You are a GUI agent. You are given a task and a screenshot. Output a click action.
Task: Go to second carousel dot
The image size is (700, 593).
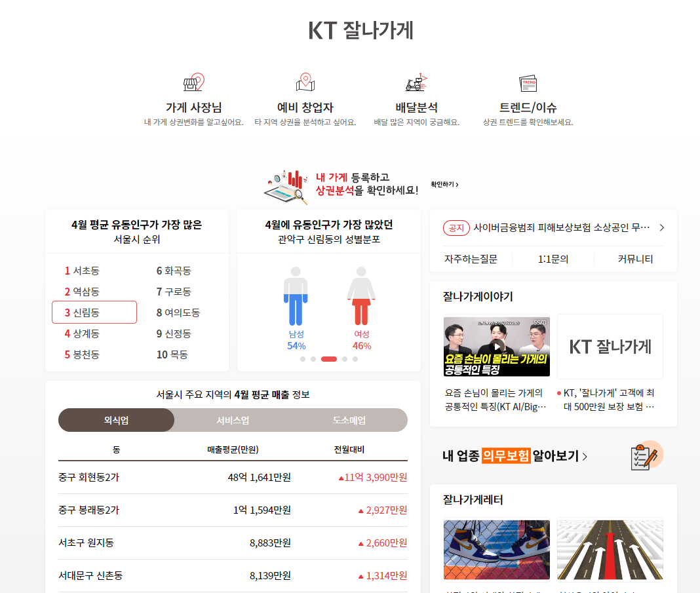[313, 359]
